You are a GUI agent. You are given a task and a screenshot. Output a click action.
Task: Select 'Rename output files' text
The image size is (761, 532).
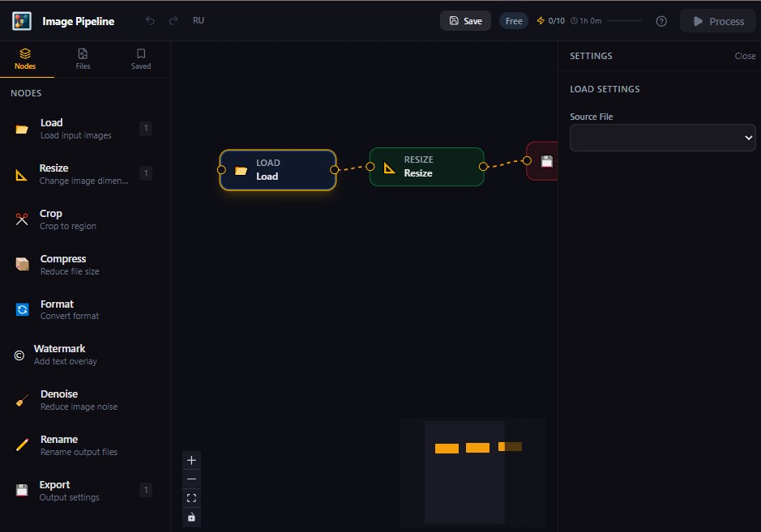[x=79, y=452]
